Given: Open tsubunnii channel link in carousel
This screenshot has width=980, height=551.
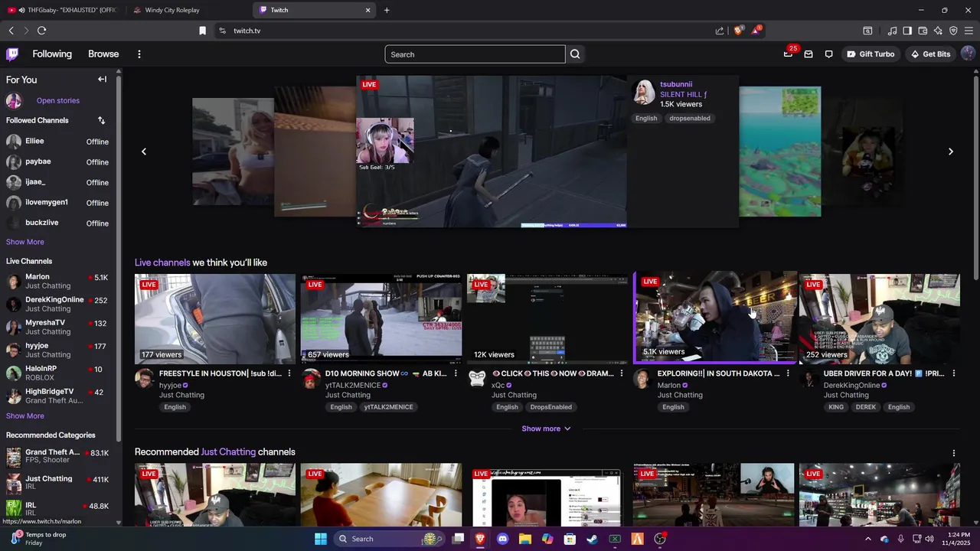Looking at the screenshot, I should click(676, 84).
